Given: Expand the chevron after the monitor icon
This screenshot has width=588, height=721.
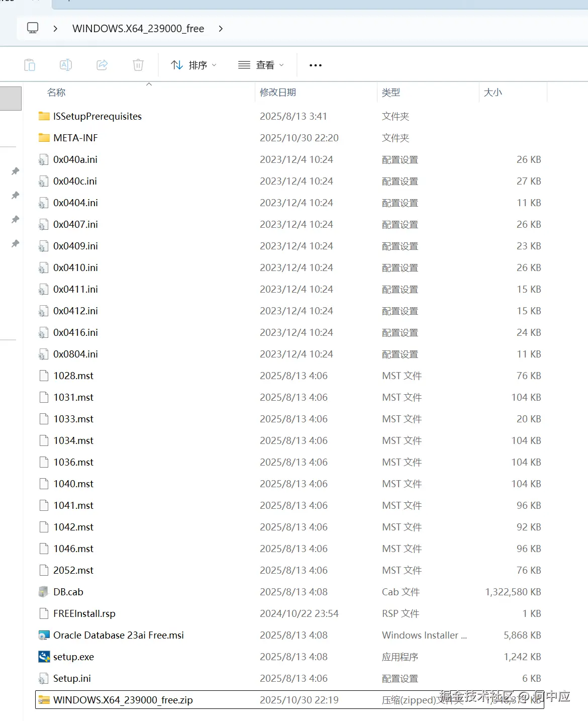Looking at the screenshot, I should tap(55, 29).
